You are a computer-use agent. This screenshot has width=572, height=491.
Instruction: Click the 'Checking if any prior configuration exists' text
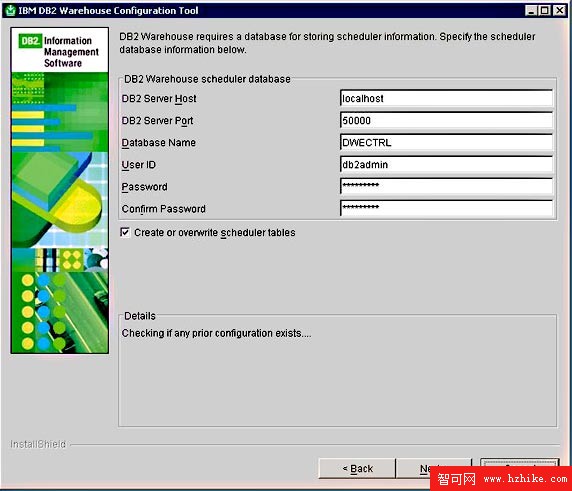[216, 333]
